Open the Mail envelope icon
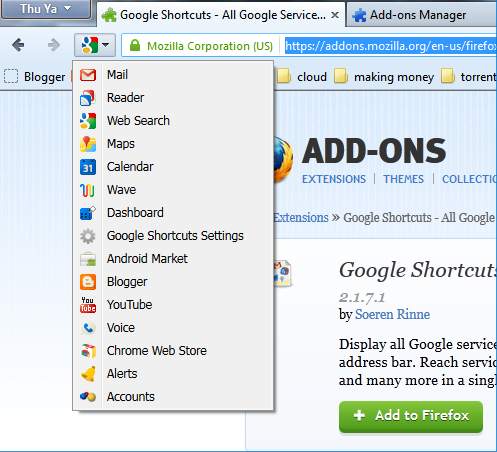Screen dimensions: 497x452 point(88,75)
